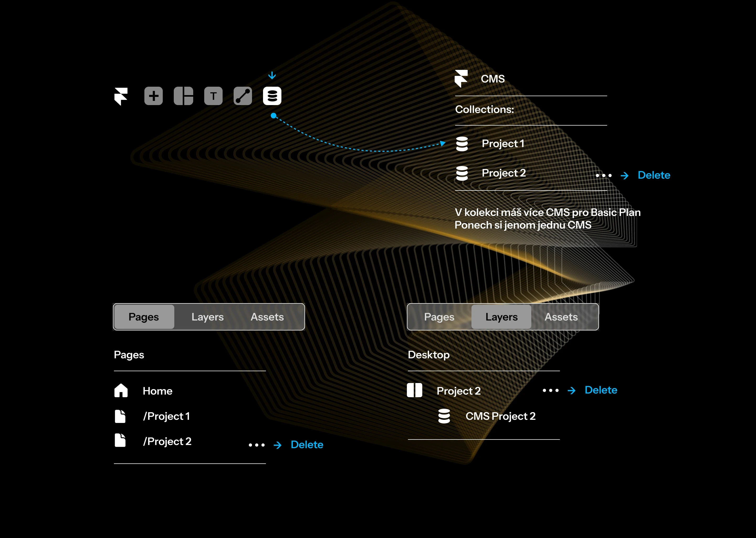756x538 pixels.
Task: Select the Layout tool icon
Action: (x=183, y=96)
